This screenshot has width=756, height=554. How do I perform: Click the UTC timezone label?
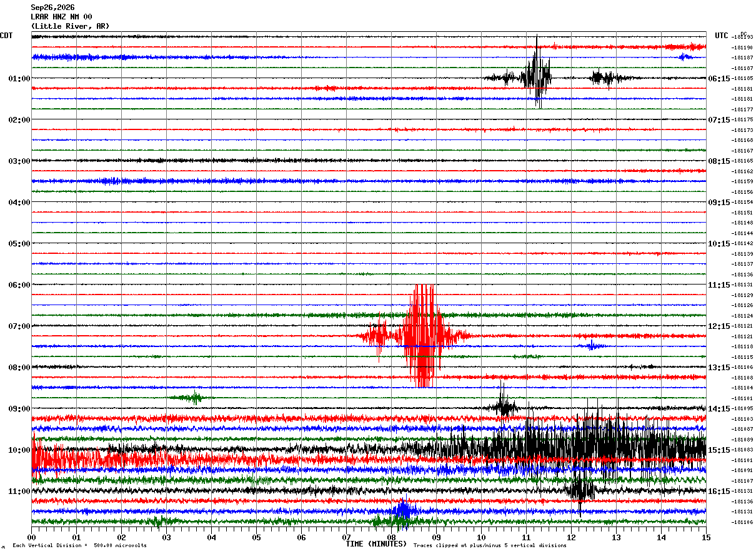[722, 36]
